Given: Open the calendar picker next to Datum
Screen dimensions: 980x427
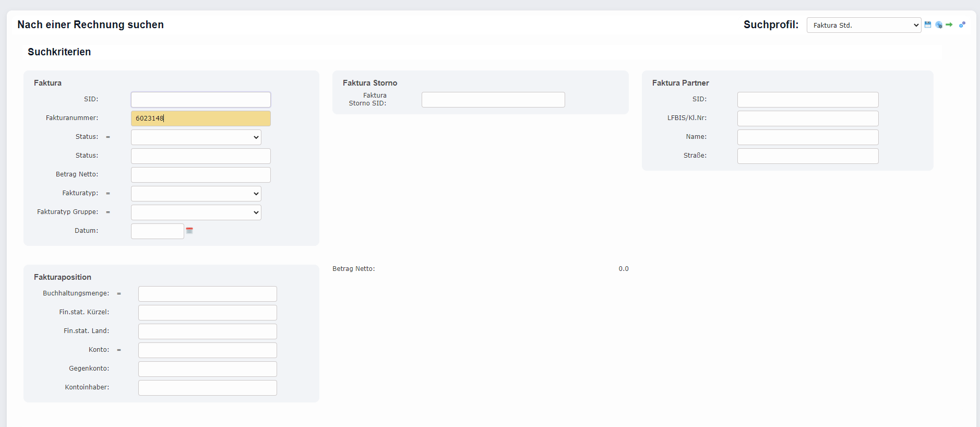Looking at the screenshot, I should 189,231.
